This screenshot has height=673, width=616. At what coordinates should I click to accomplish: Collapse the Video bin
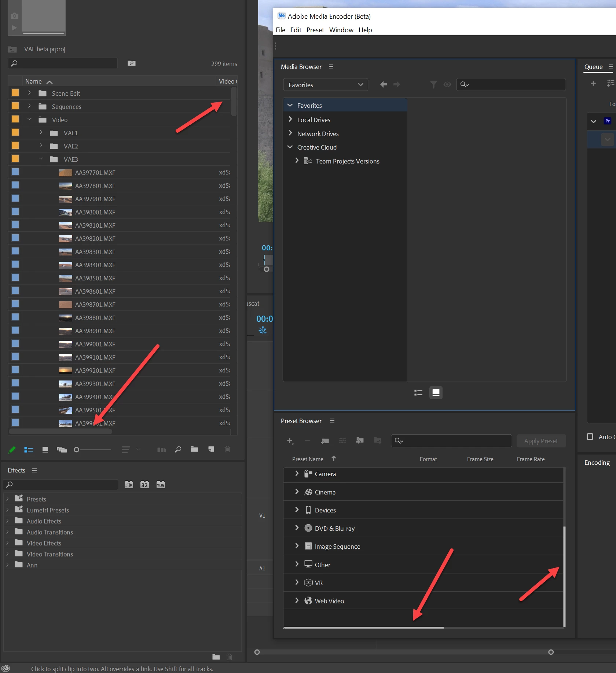[29, 119]
